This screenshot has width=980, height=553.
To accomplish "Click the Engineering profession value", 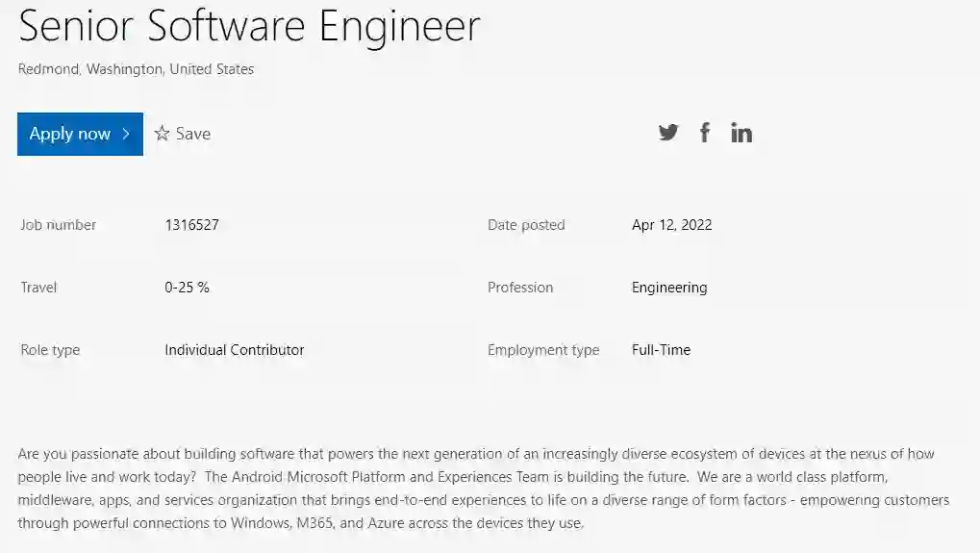I will 669,288.
